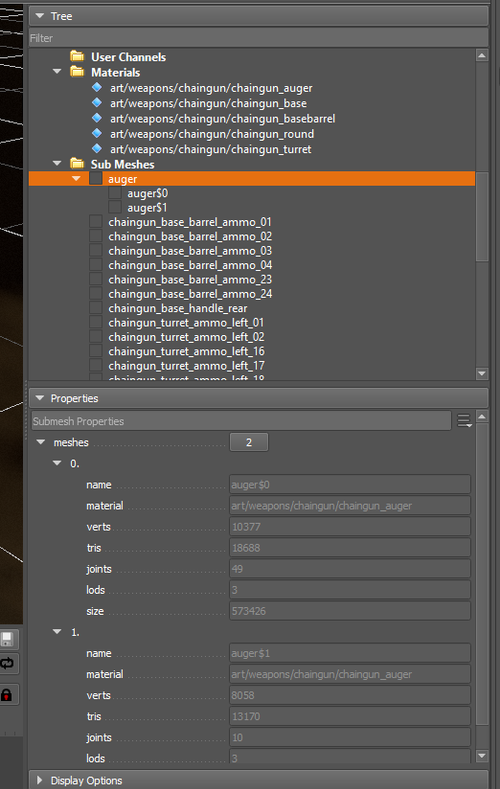Enable chaingun_base_barrel_ammo_03 checkbox
Viewport: 500px width, 789px height.
(x=96, y=250)
